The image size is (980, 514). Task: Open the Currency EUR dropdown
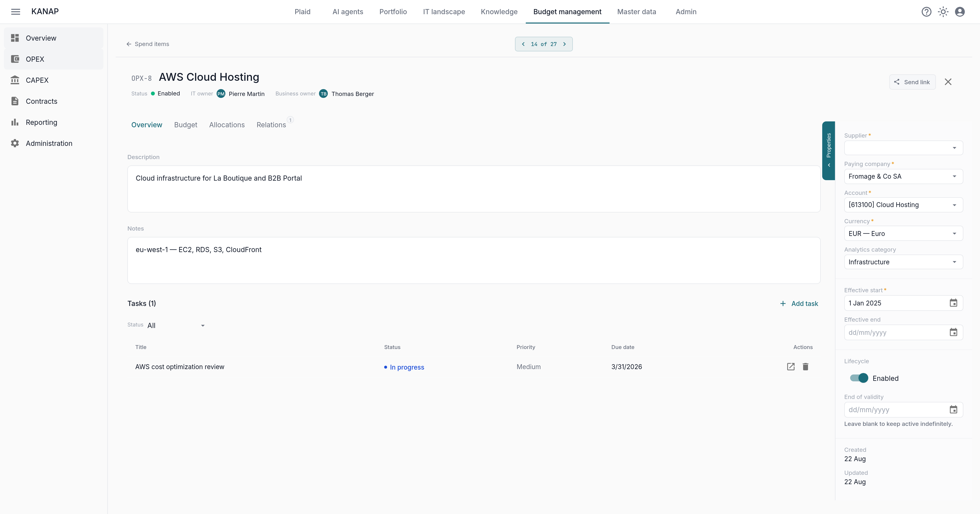pos(904,234)
